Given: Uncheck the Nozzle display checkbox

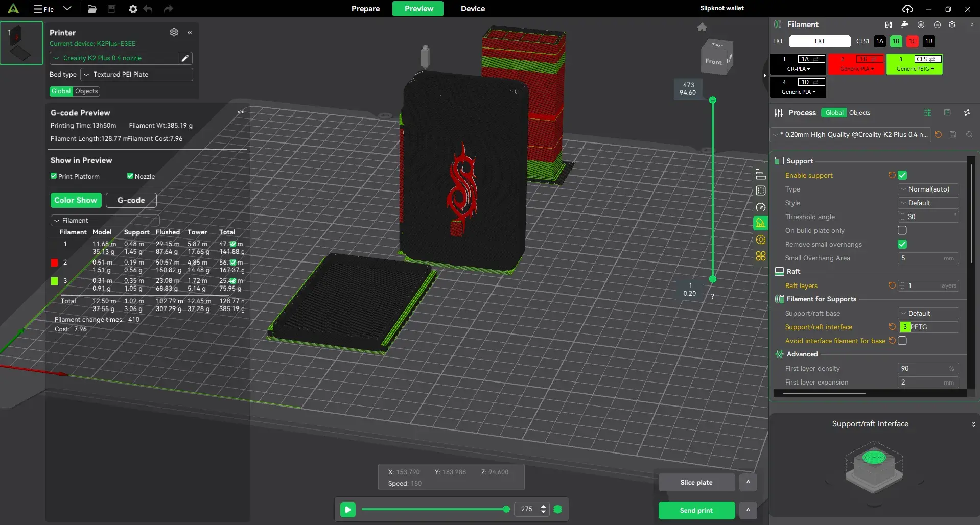Looking at the screenshot, I should click(130, 176).
